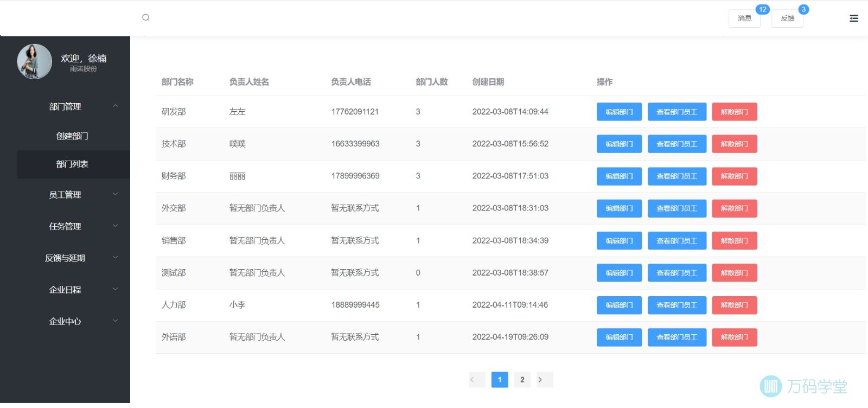The image size is (868, 408).
Task: Click the search magnifier icon
Action: [145, 17]
